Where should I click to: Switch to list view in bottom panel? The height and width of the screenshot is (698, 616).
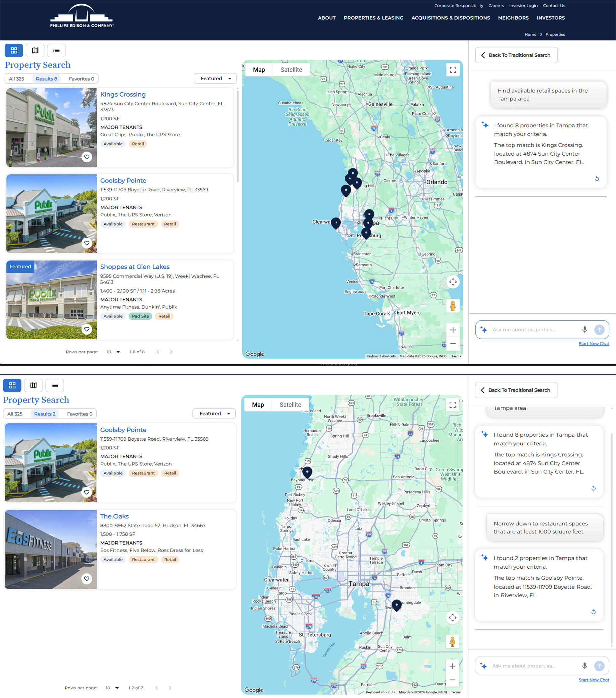click(55, 385)
